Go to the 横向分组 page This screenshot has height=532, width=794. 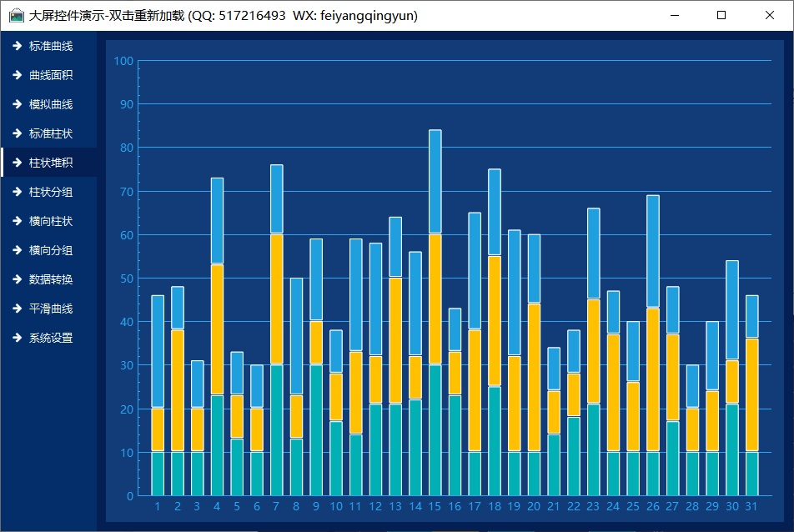(x=50, y=250)
